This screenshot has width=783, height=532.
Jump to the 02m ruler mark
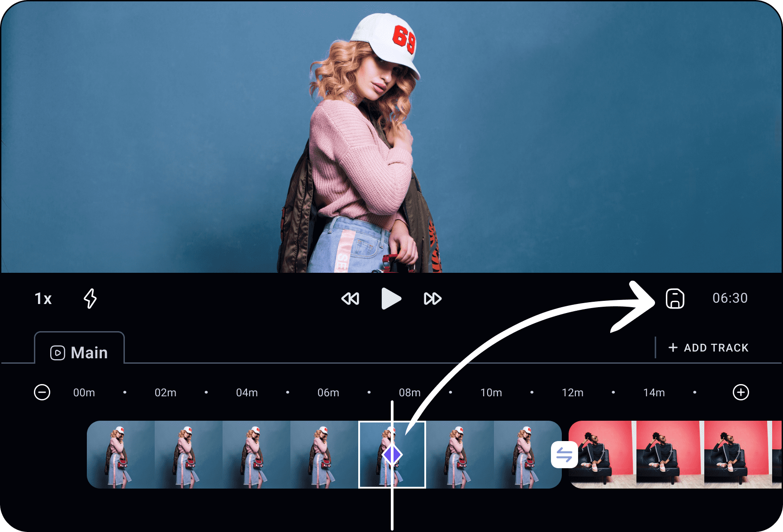(166, 393)
